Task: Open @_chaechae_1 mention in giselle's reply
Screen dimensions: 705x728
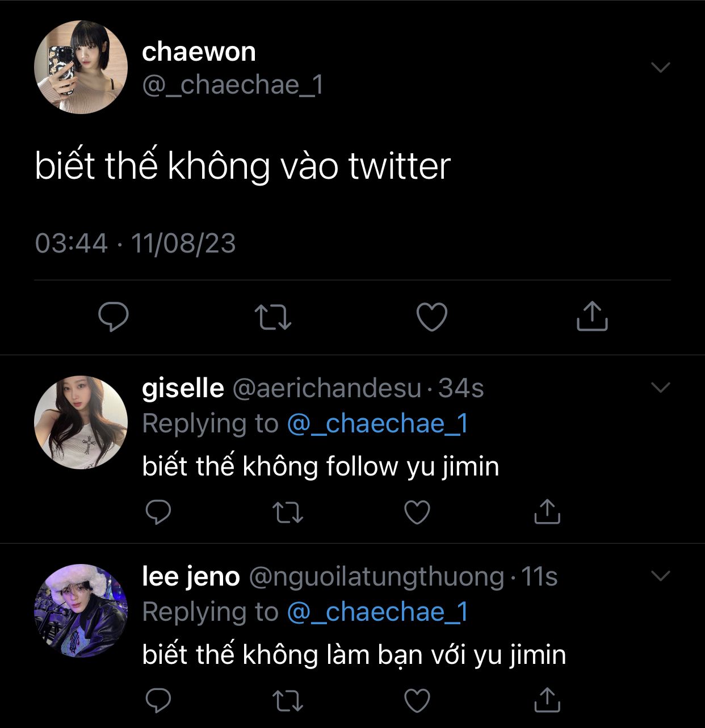Action: pos(378,424)
